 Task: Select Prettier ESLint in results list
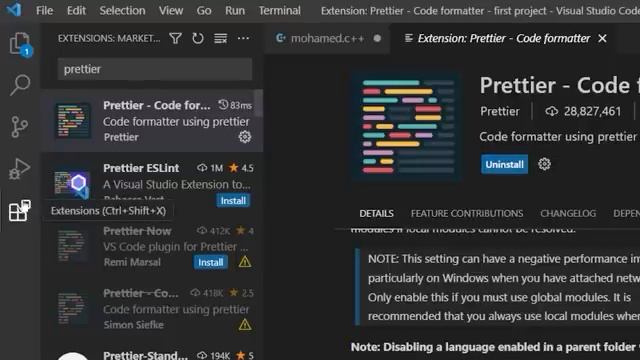pyautogui.click(x=152, y=184)
